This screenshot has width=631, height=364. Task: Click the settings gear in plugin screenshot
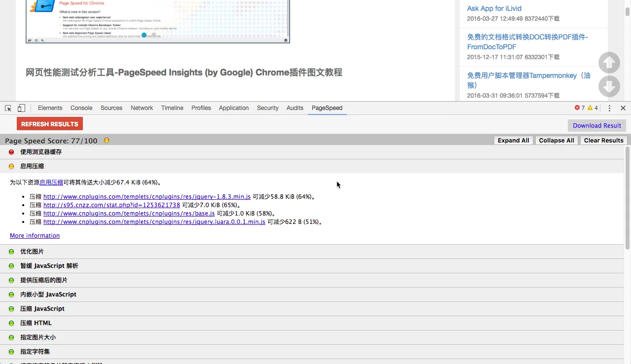point(286,40)
